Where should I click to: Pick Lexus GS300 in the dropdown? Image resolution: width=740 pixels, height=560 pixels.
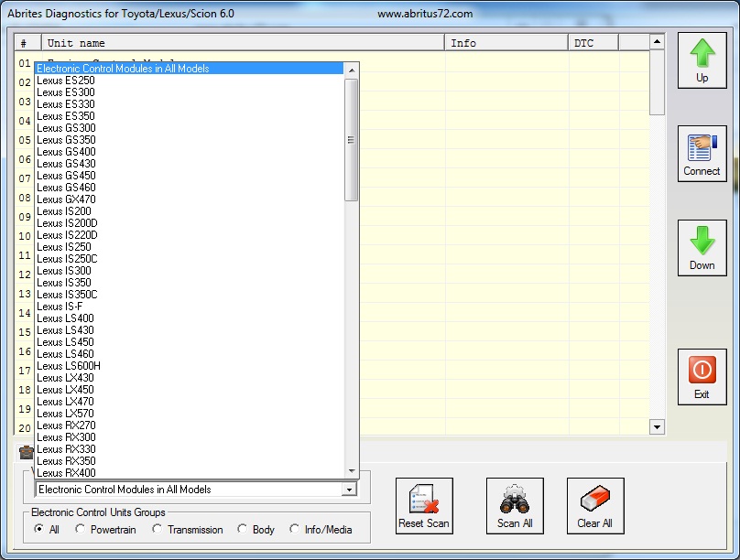pyautogui.click(x=190, y=128)
